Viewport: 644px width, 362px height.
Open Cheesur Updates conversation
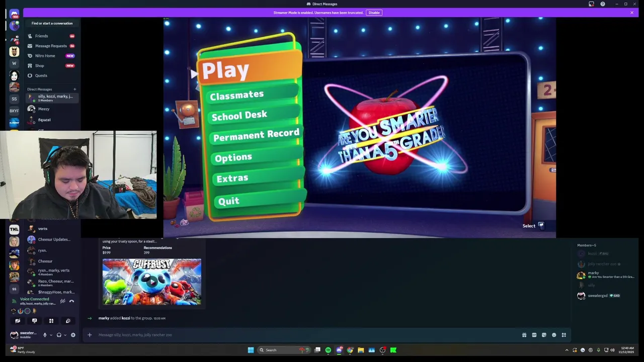51,239
